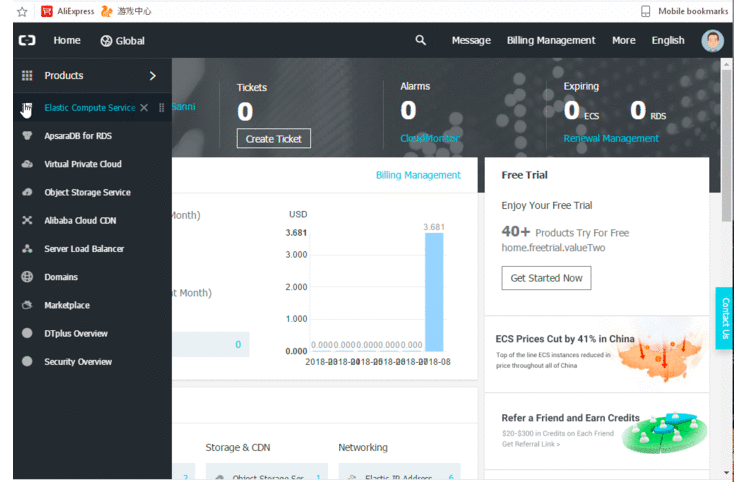Image resolution: width=746 pixels, height=482 pixels.
Task: Expand the Products menu chevron
Action: (153, 76)
